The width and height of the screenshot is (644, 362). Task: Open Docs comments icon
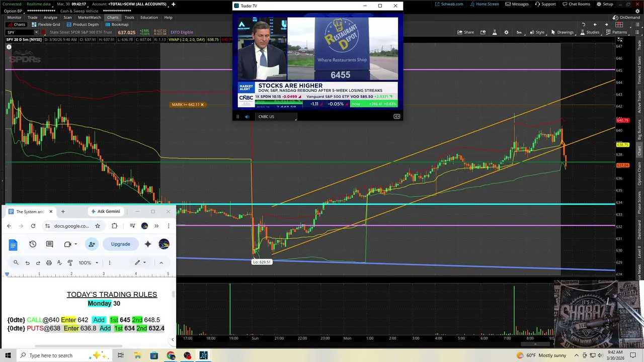pos(49,244)
